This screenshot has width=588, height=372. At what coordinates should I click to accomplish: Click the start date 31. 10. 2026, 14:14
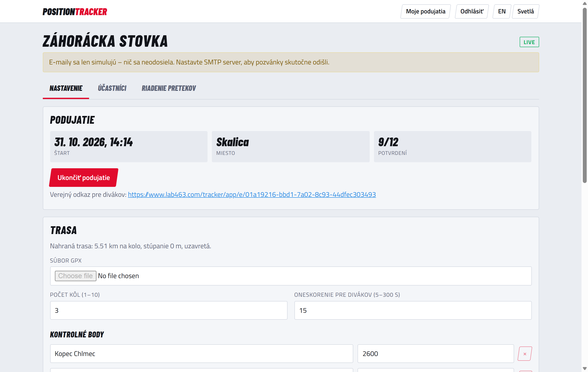click(x=94, y=142)
